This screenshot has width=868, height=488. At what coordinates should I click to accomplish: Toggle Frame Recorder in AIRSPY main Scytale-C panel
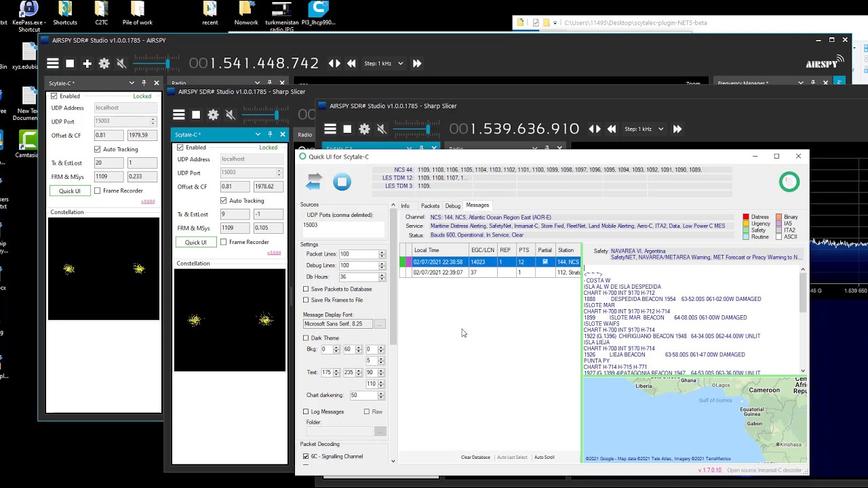[x=98, y=190]
